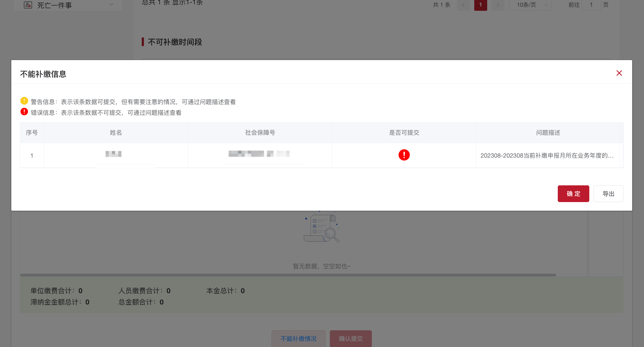Image resolution: width=644 pixels, height=347 pixels.
Task: Click the 确定 button
Action: click(573, 193)
